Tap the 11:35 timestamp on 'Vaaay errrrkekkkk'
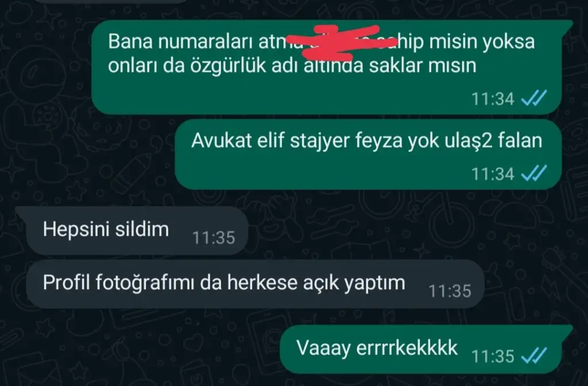Viewport: 588px width, 386px height. (492, 356)
